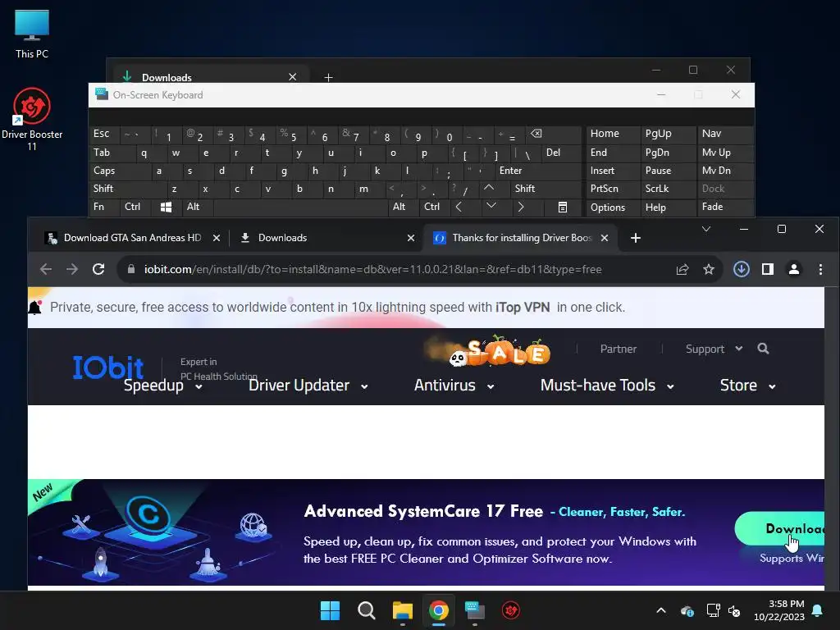Screen dimensions: 840x630
Task: Open Windows Start menu
Action: (x=330, y=610)
